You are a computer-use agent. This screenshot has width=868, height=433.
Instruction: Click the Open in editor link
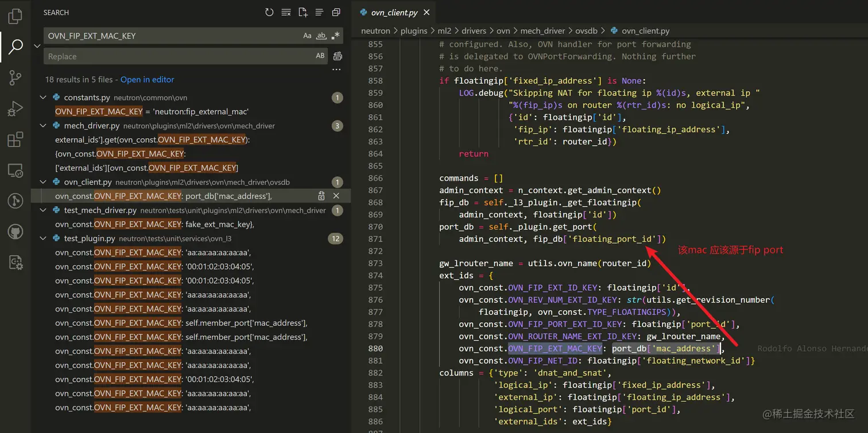(x=147, y=80)
